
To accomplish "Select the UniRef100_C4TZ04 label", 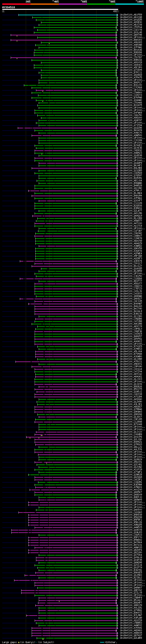I will point(131,371).
